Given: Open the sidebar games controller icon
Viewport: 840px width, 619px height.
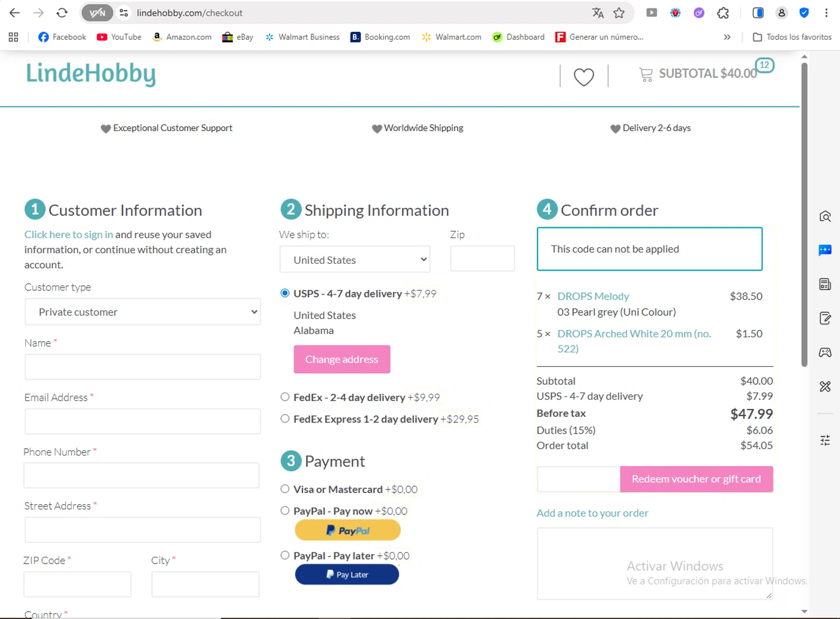Looking at the screenshot, I should (x=825, y=352).
